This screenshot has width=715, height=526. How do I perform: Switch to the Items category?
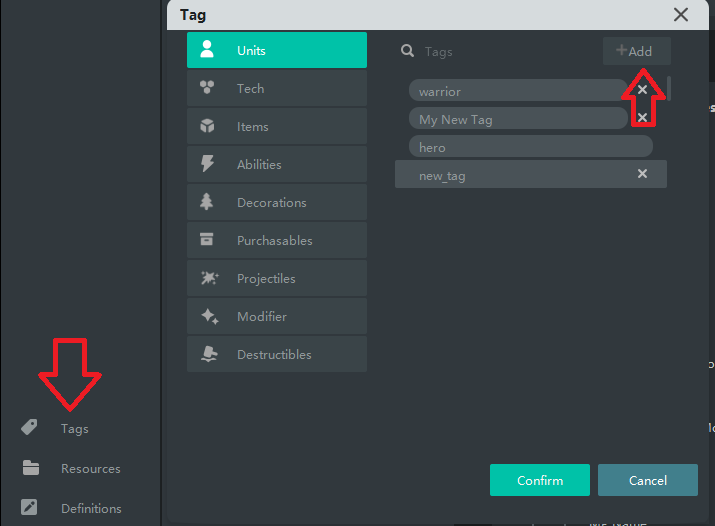277,126
